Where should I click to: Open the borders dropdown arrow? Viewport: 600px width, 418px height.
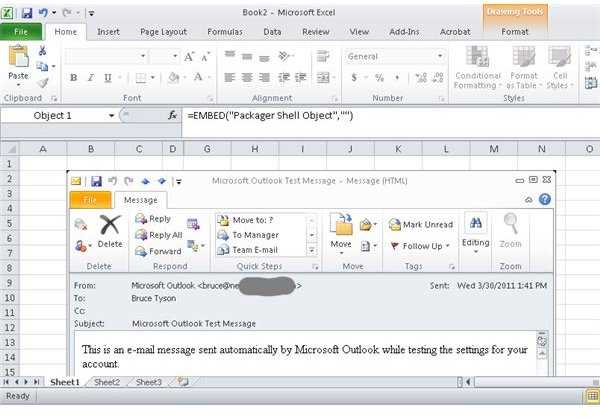point(153,78)
